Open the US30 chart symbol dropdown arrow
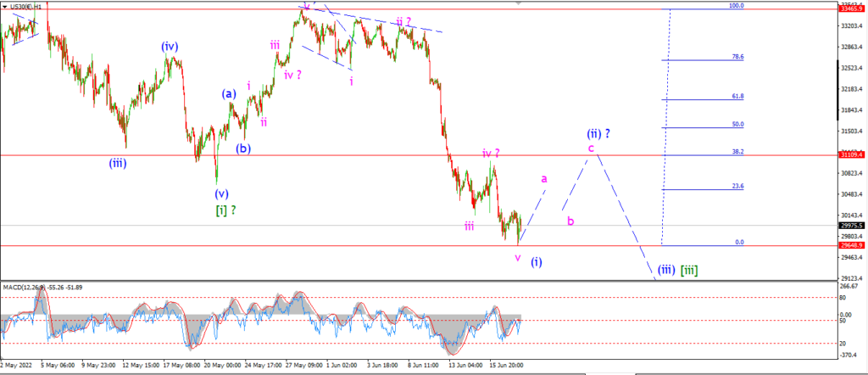This screenshot has height=375, width=868. click(x=4, y=7)
